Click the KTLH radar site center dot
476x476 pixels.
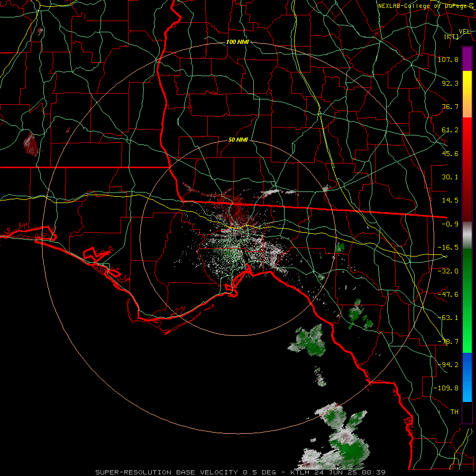[239, 237]
